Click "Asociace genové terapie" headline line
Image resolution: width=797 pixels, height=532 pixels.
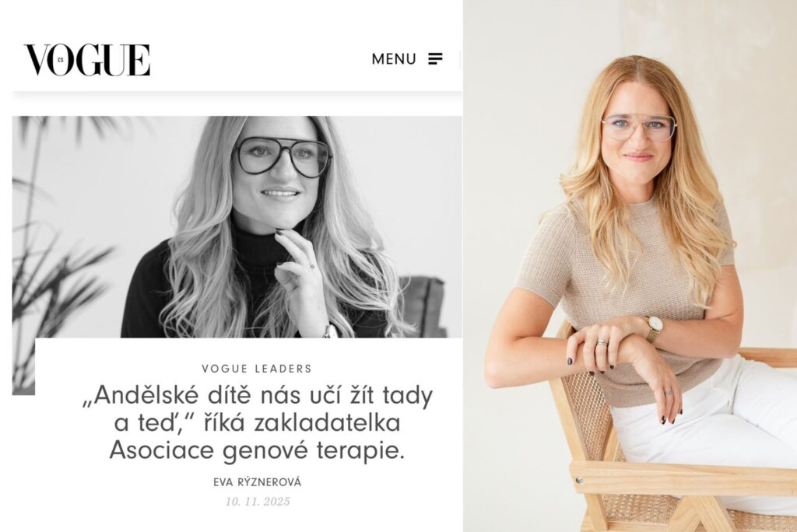(257, 450)
